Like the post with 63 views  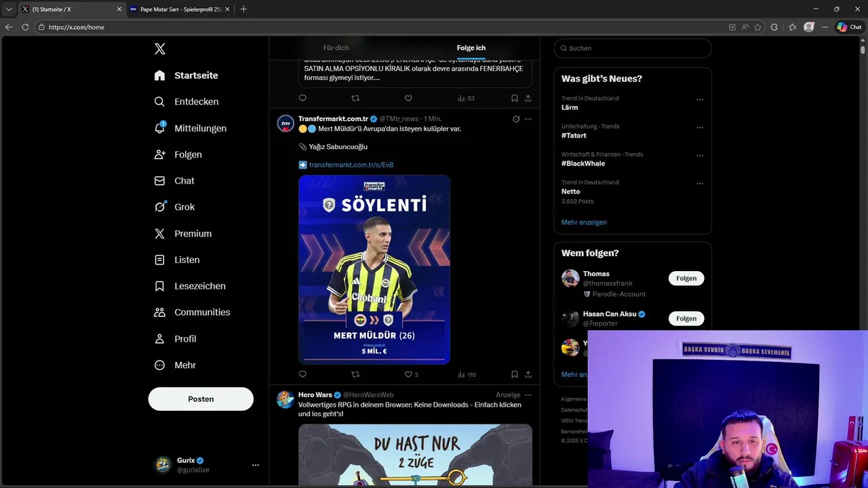[x=408, y=98]
